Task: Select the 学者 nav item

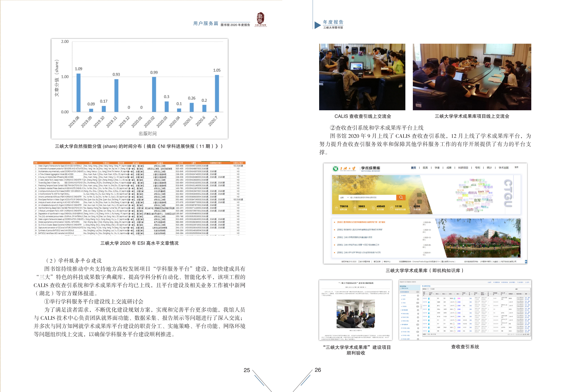Action: (437, 168)
